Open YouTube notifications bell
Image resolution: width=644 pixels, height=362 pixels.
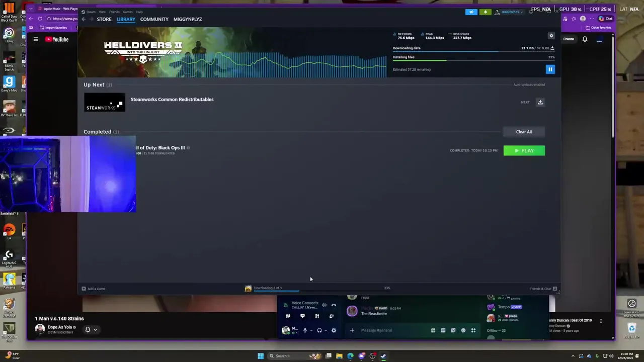(x=585, y=39)
